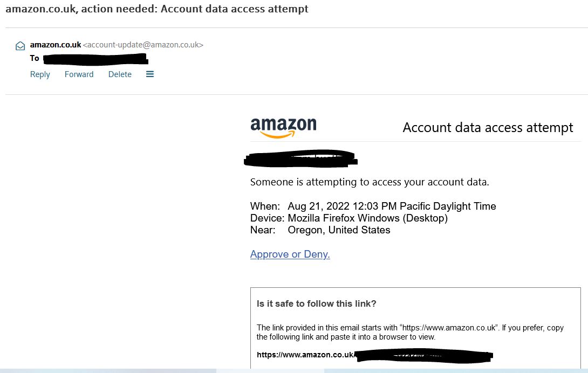
Task: Click the Amazon logo in email body
Action: click(x=283, y=128)
